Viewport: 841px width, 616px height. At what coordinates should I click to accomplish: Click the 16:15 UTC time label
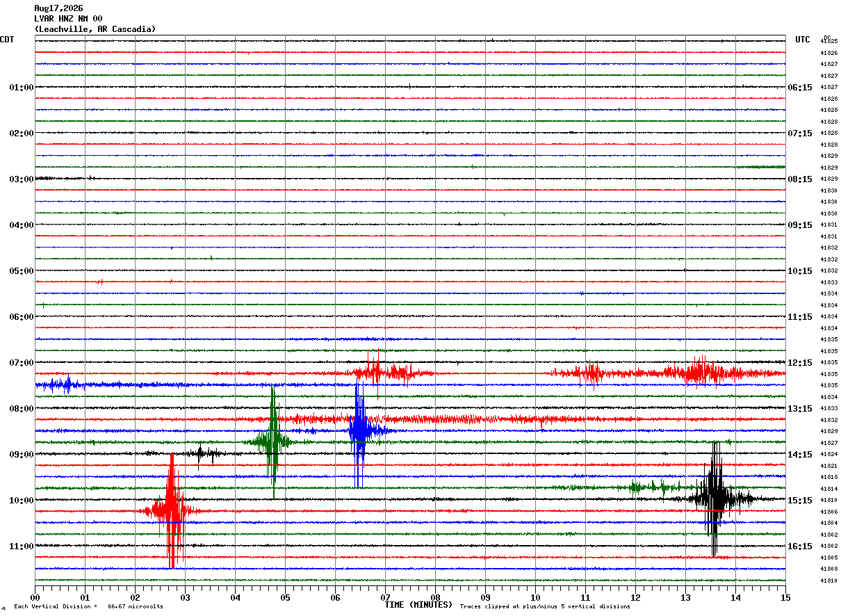point(800,546)
